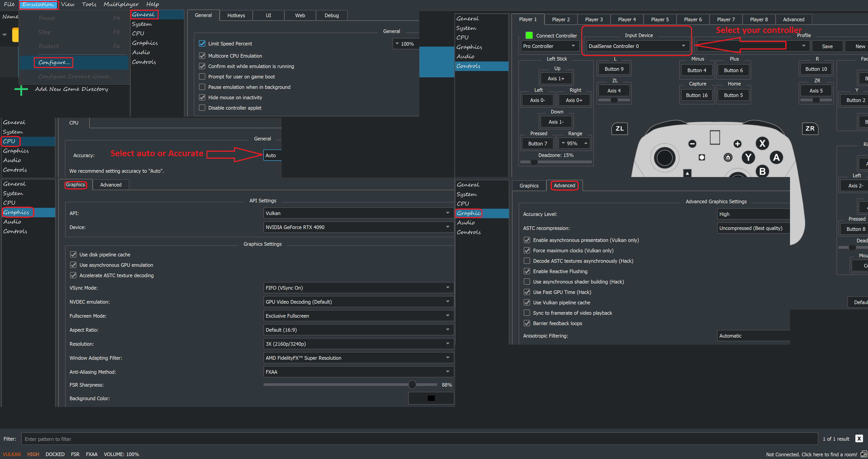Enable Pause emulation when in background
Screen dimensions: 868x459
coord(202,87)
